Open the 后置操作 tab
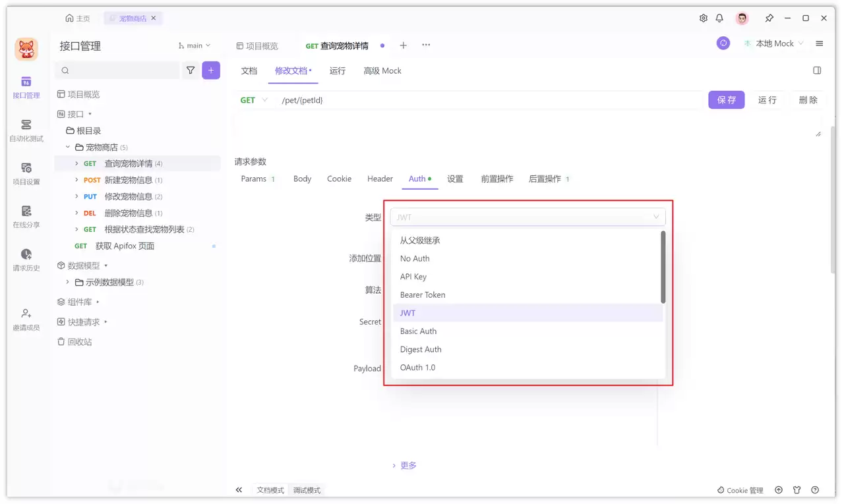Viewport: 844px width, 504px height. click(549, 179)
